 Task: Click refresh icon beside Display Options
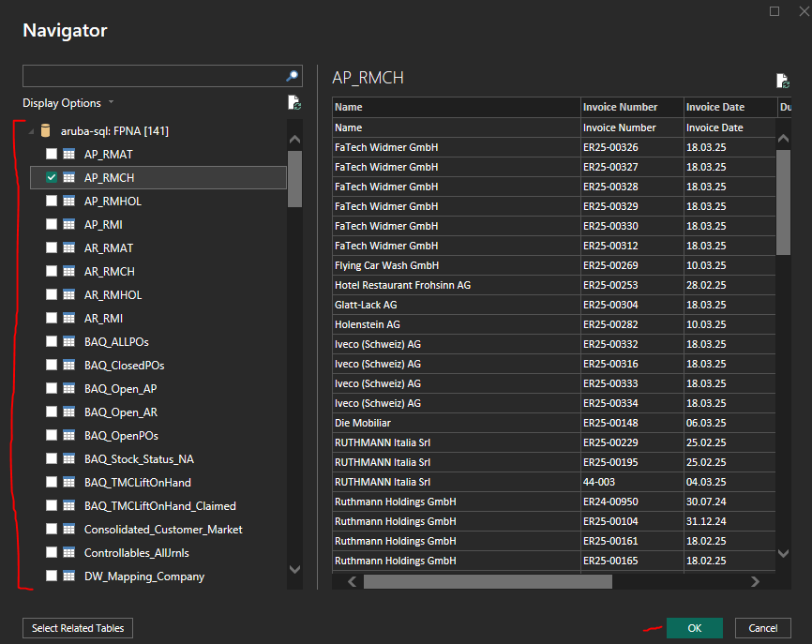pyautogui.click(x=294, y=102)
